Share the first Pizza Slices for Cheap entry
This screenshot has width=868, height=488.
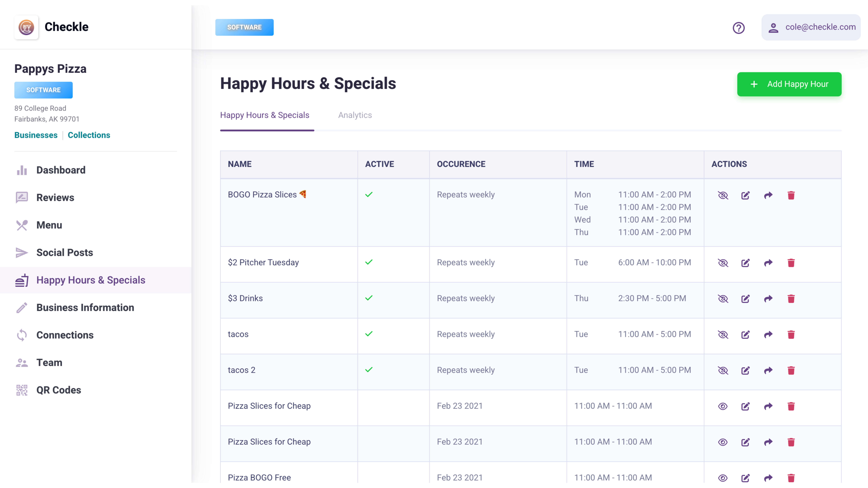point(768,406)
